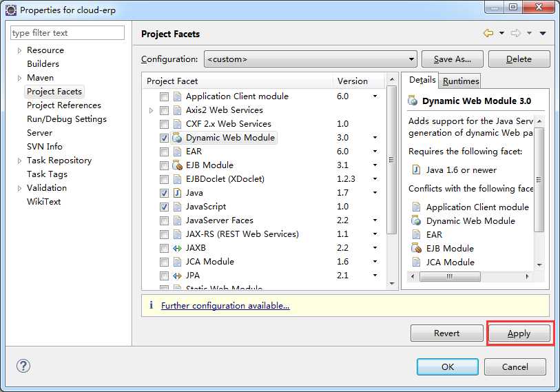Click the EJB Module facet icon
560x392 pixels.
(x=177, y=165)
